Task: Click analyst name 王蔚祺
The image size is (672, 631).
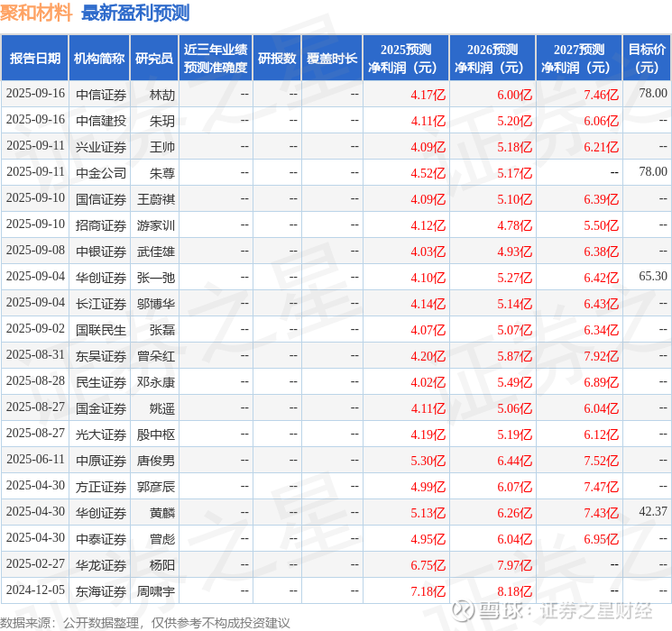Action: point(156,199)
